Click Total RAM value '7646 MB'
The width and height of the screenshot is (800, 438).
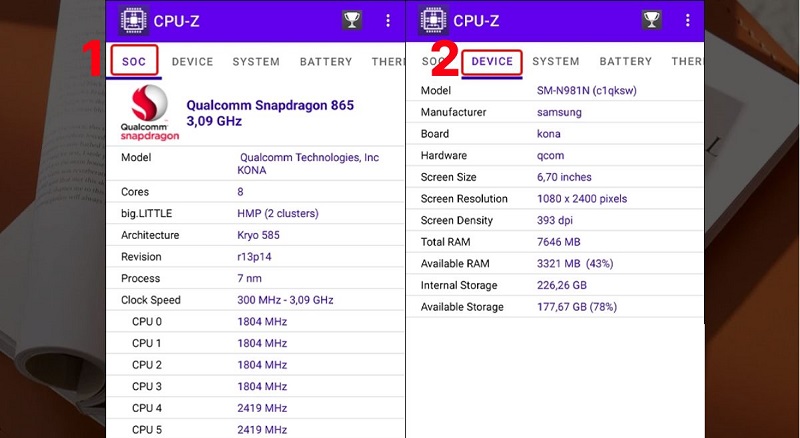tap(559, 242)
